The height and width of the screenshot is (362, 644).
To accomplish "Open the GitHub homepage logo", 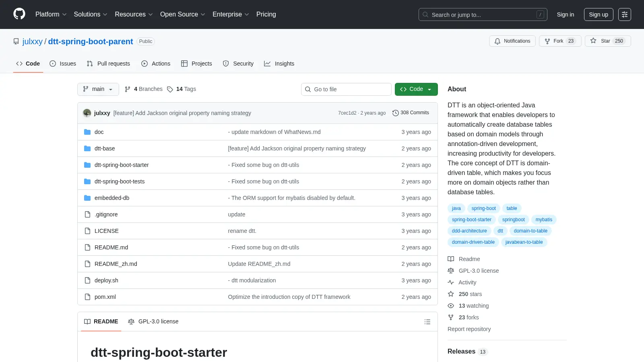I will pos(19,14).
